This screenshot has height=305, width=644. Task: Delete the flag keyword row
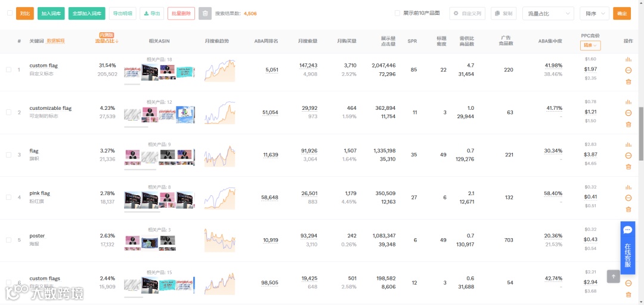(x=628, y=167)
